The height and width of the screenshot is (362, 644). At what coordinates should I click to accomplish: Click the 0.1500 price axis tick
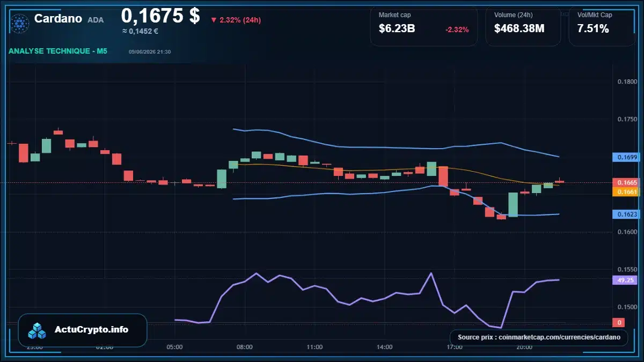click(627, 307)
